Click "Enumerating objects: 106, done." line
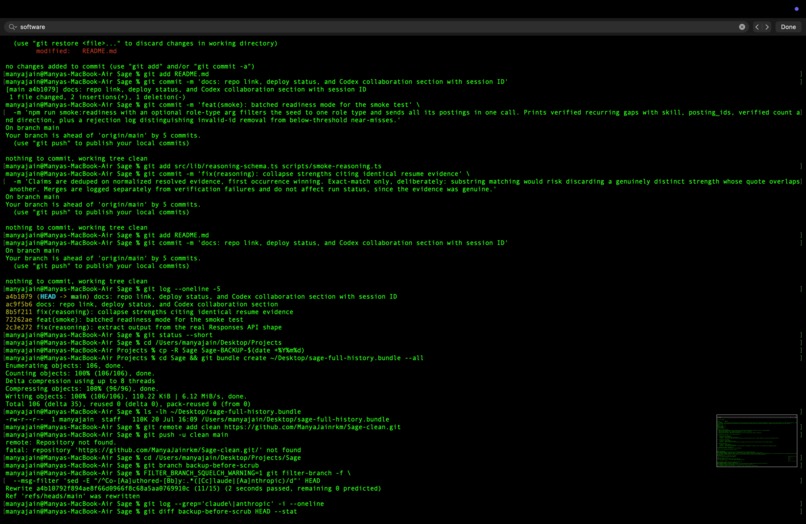Image resolution: width=806 pixels, height=524 pixels. click(x=64, y=366)
